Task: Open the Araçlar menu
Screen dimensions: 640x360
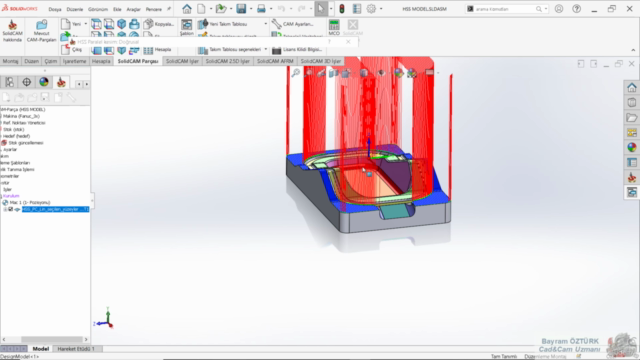Action: (133, 9)
